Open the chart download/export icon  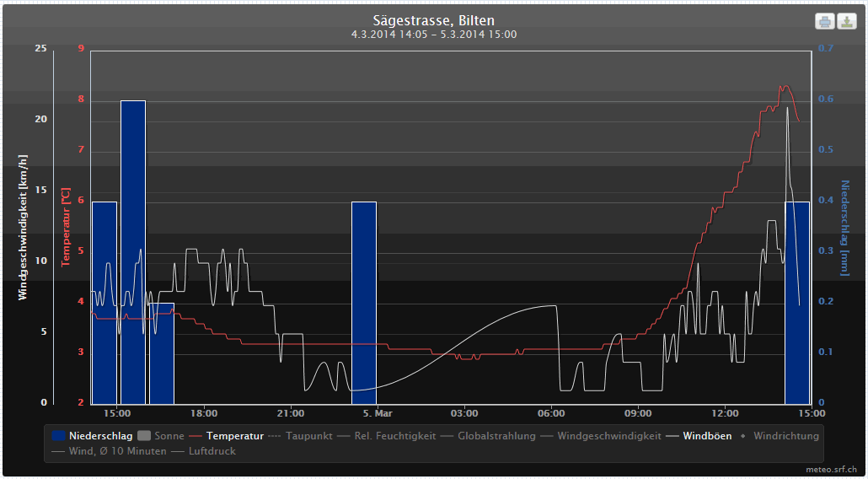[845, 21]
